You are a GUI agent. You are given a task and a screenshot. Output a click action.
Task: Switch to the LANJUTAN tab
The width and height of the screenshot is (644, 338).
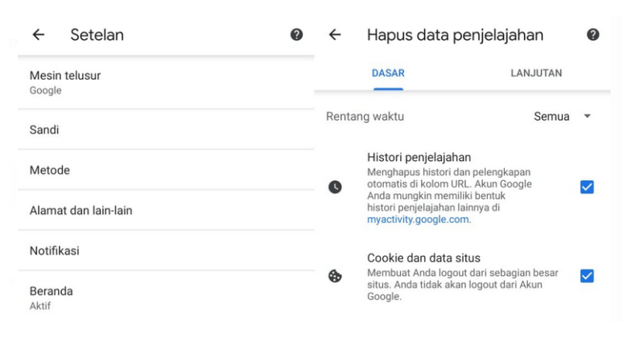click(x=536, y=73)
